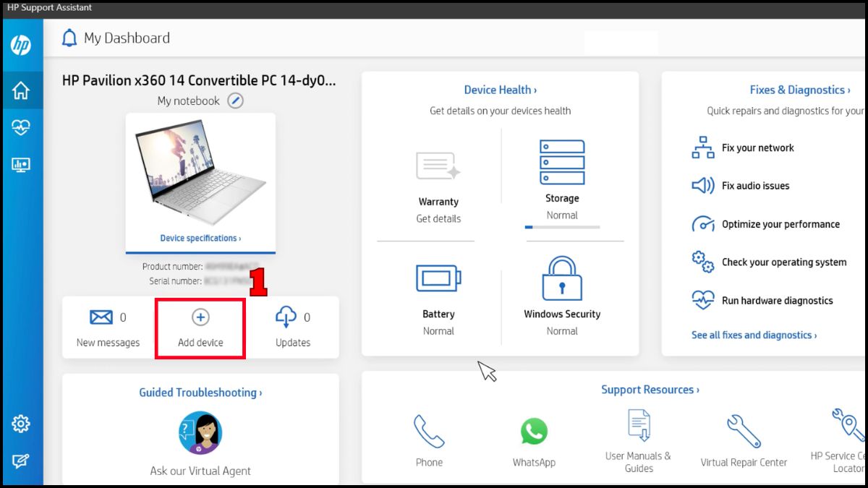Click the HP Pavilion x360 14 device name
Image resolution: width=868 pixels, height=488 pixels.
pos(199,80)
